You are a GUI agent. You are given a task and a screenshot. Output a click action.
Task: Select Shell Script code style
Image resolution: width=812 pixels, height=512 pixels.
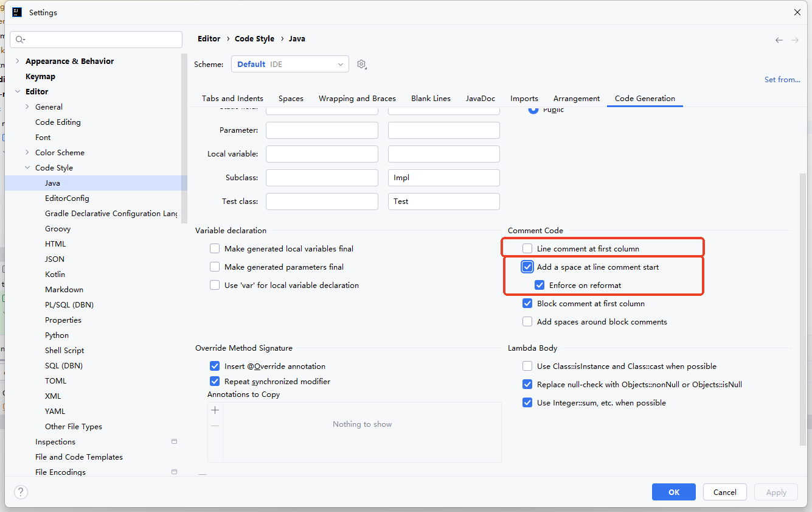[64, 350]
